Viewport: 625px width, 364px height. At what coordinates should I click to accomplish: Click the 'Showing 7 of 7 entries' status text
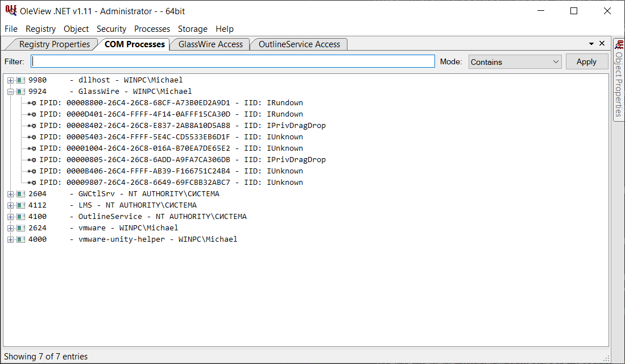pos(46,357)
